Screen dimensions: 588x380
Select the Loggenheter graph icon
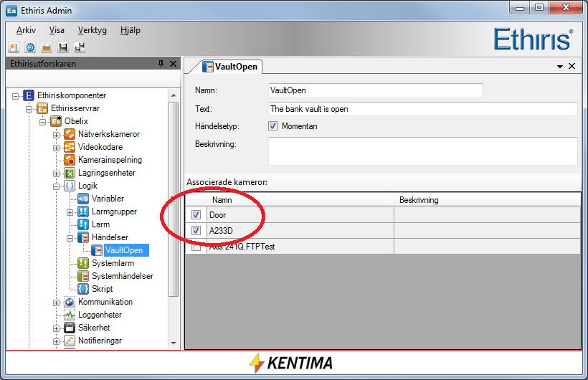pos(70,315)
